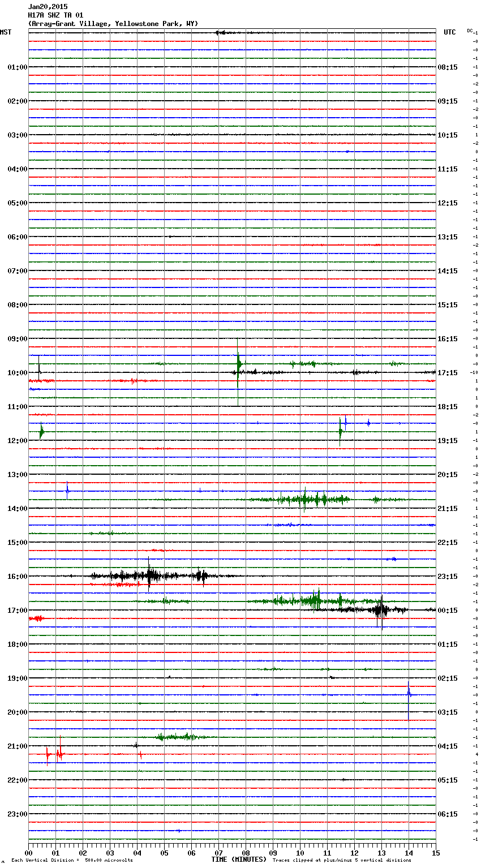
Task: Click the TIME (MINUTES) axis title
Action: (x=239, y=860)
